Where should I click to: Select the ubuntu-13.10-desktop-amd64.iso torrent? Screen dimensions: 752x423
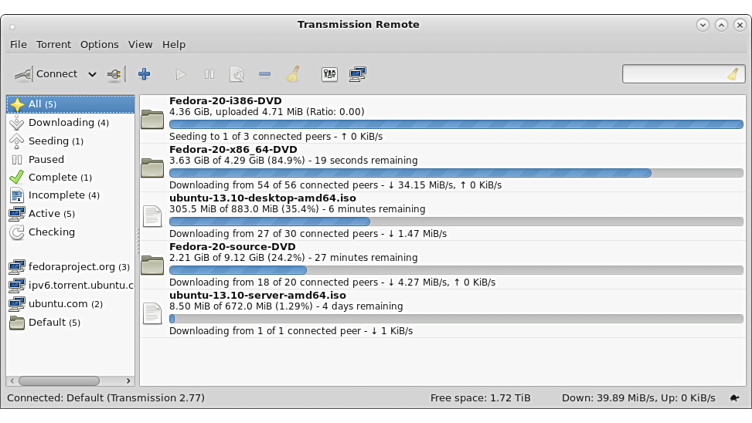(x=257, y=198)
